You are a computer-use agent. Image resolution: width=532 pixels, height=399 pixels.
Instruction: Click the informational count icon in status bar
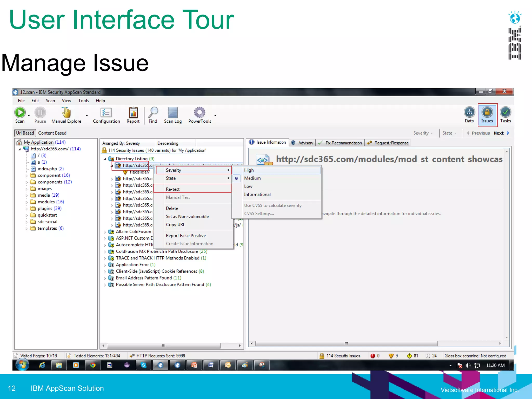[428, 356]
